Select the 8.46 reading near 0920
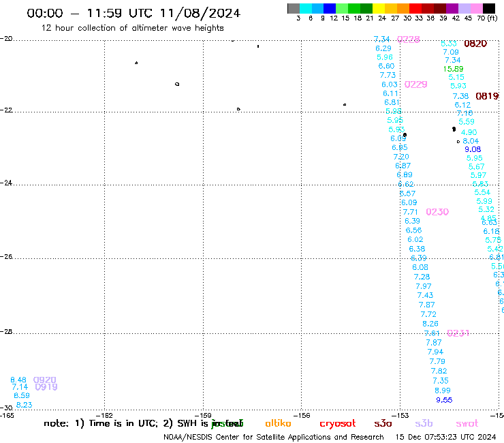Image resolution: width=504 pixels, height=443 pixels. click(18, 380)
